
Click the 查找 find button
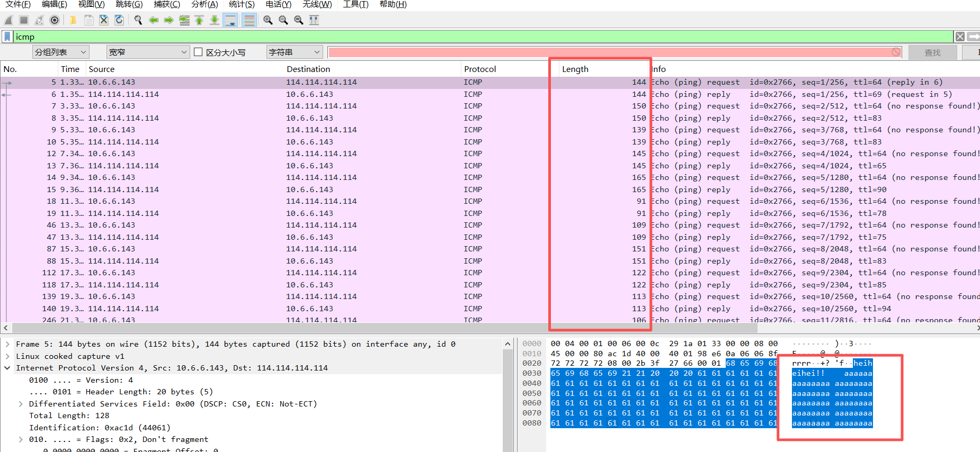point(932,52)
